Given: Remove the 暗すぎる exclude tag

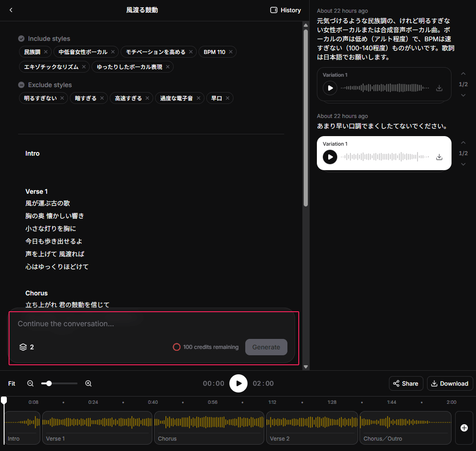Looking at the screenshot, I should click(x=102, y=98).
